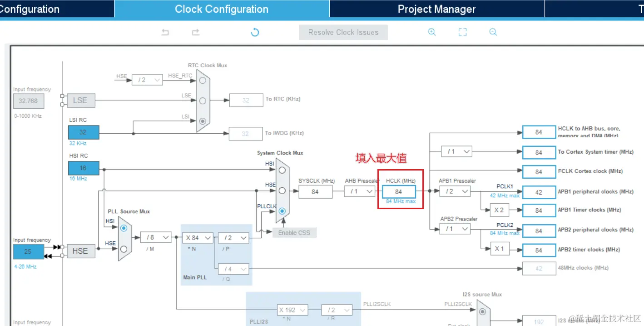Viewport: 644px width, 326px height.
Task: Click APB2 timer clocks output value
Action: pyautogui.click(x=539, y=250)
